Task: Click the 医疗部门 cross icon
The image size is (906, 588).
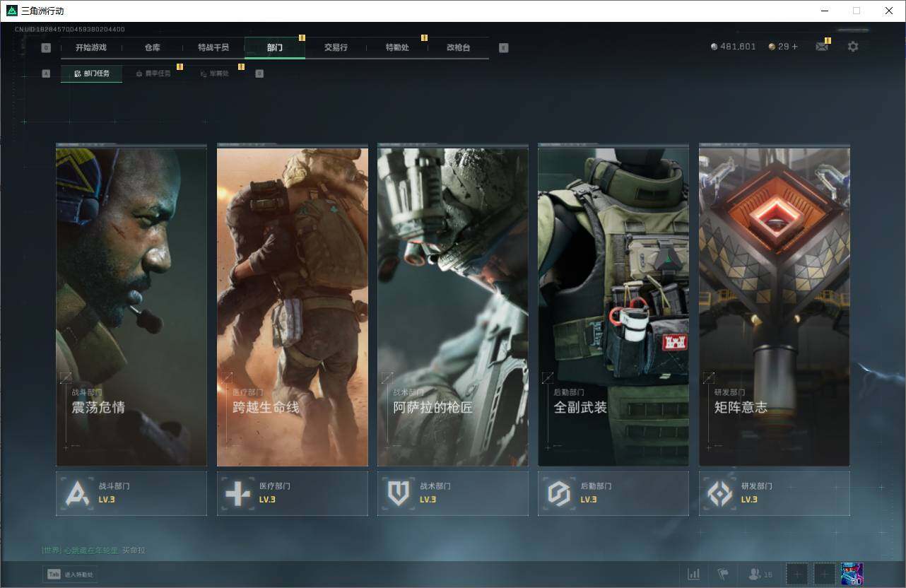Action: 237,493
